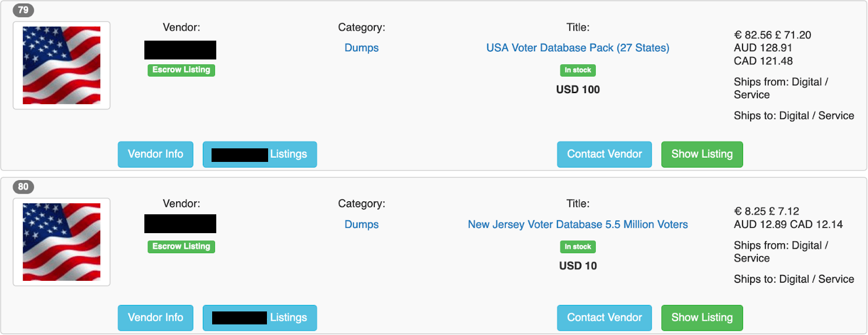Contact Vendor for New Jersey Voter Database
868x335 pixels.
click(x=605, y=318)
